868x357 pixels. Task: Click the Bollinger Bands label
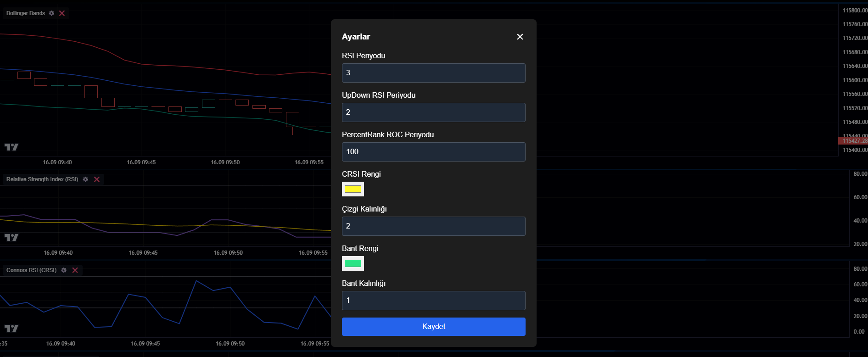[26, 13]
